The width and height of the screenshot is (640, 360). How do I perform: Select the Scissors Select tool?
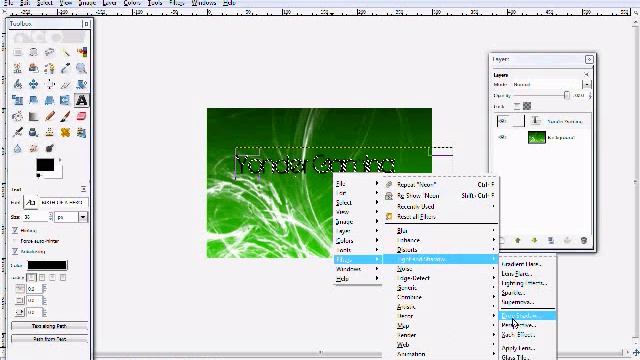[18, 68]
